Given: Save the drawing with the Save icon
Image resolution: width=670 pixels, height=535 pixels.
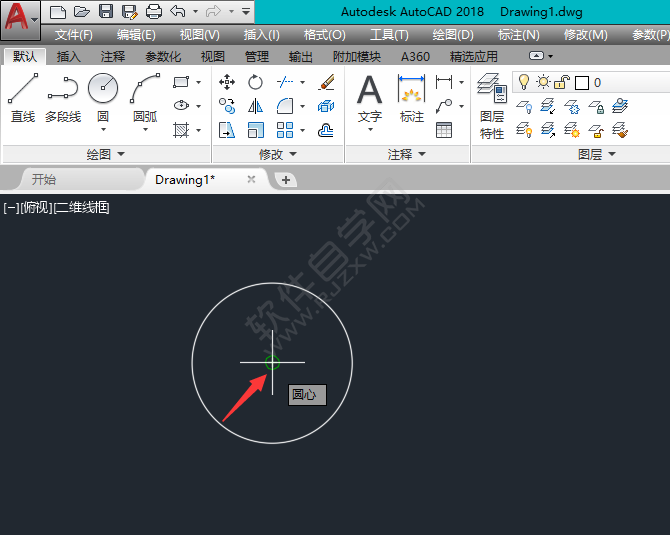Looking at the screenshot, I should pos(106,12).
